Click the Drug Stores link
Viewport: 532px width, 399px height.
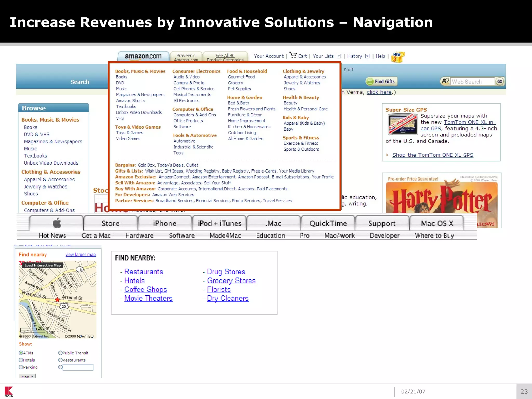pyautogui.click(x=226, y=272)
